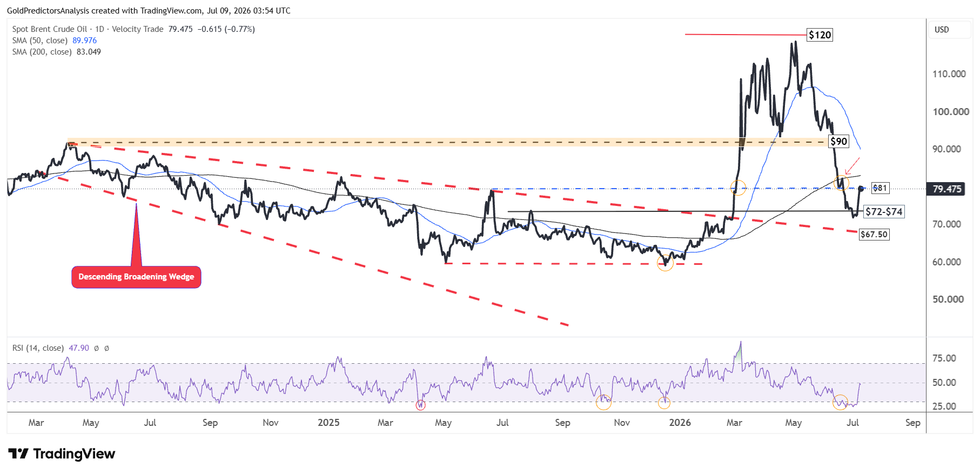The height and width of the screenshot is (474, 980).
Task: Select the Descending Broadening Wedge label
Action: 136,277
